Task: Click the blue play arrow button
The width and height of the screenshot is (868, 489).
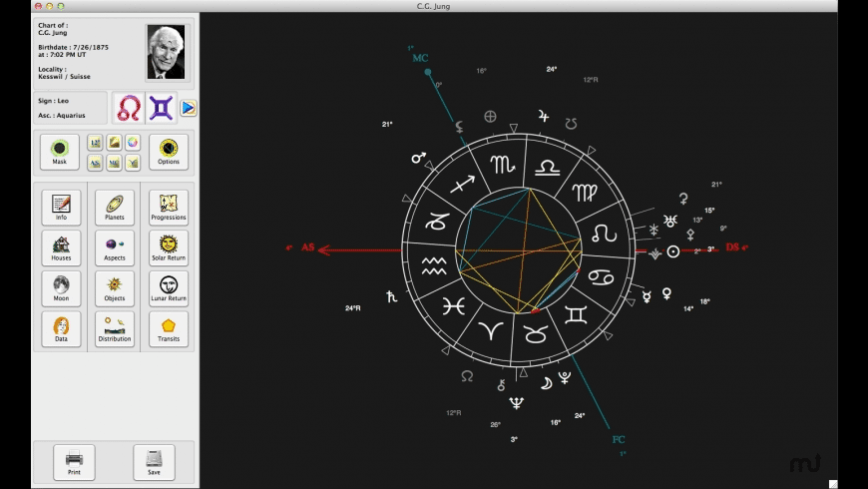Action: (x=189, y=108)
